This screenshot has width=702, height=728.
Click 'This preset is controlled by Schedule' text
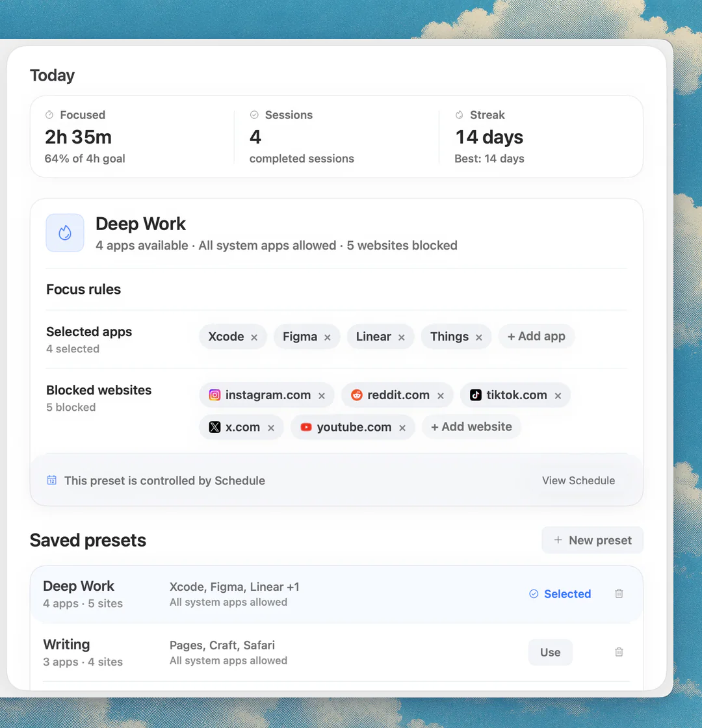pyautogui.click(x=164, y=480)
